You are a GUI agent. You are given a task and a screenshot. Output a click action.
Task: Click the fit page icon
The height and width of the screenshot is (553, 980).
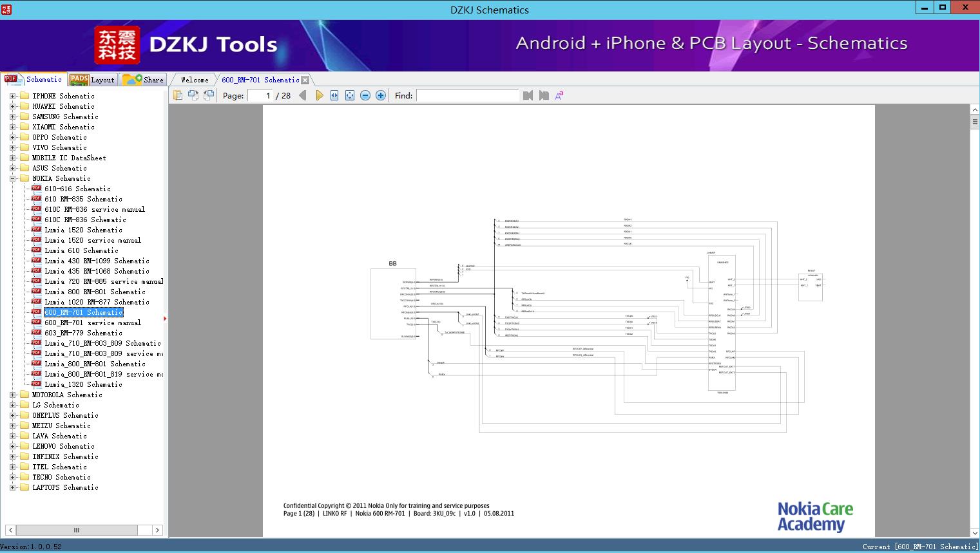[x=350, y=95]
